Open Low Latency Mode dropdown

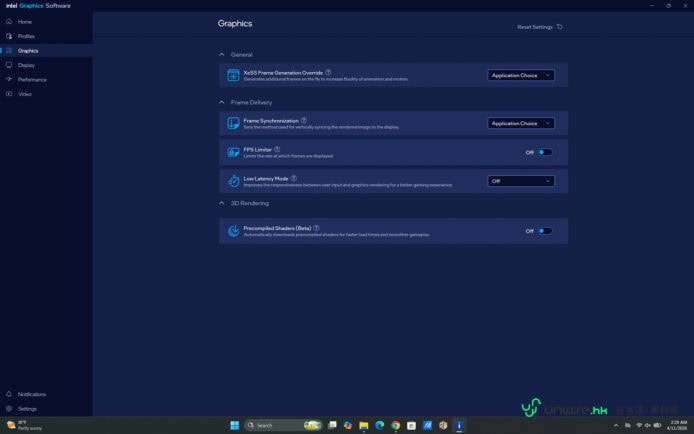pyautogui.click(x=520, y=181)
